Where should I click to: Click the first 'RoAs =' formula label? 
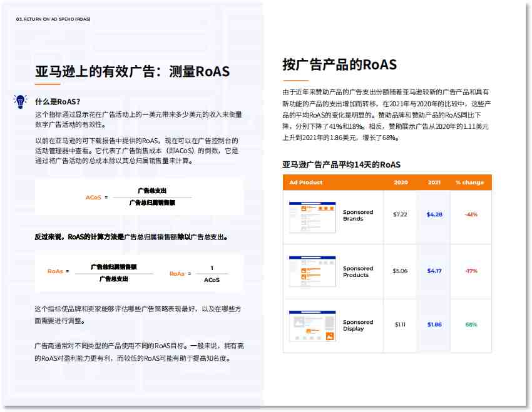point(58,271)
